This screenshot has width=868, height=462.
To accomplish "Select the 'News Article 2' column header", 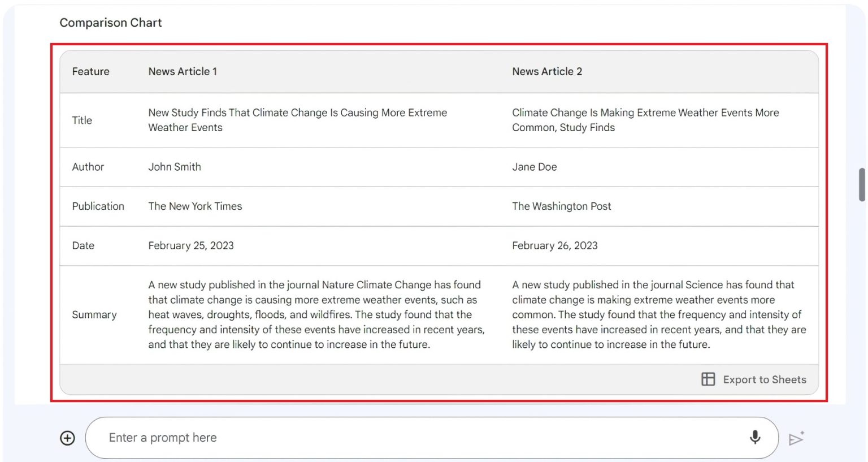I will coord(546,72).
